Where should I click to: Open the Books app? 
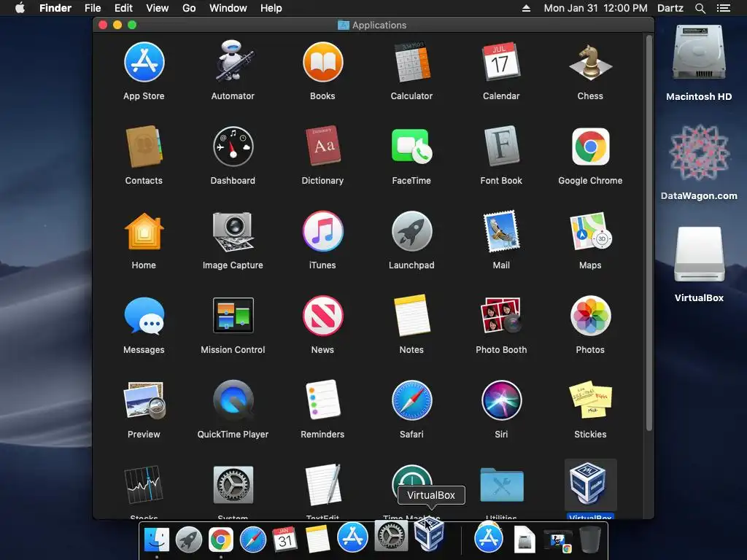322,63
